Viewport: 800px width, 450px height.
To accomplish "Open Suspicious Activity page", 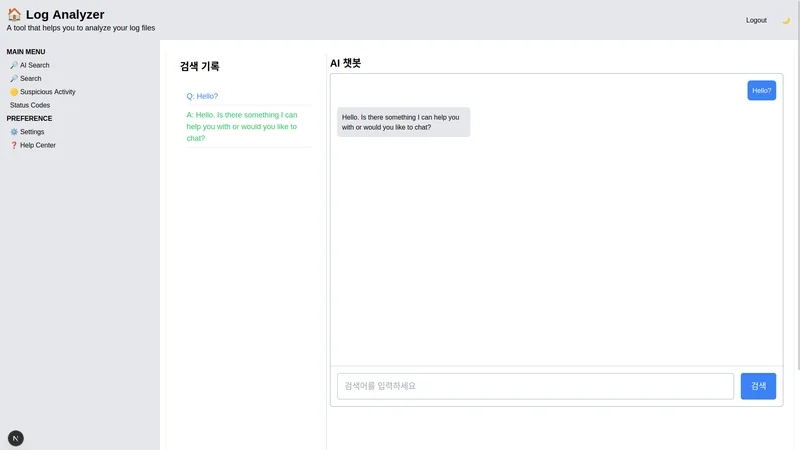I will [43, 92].
